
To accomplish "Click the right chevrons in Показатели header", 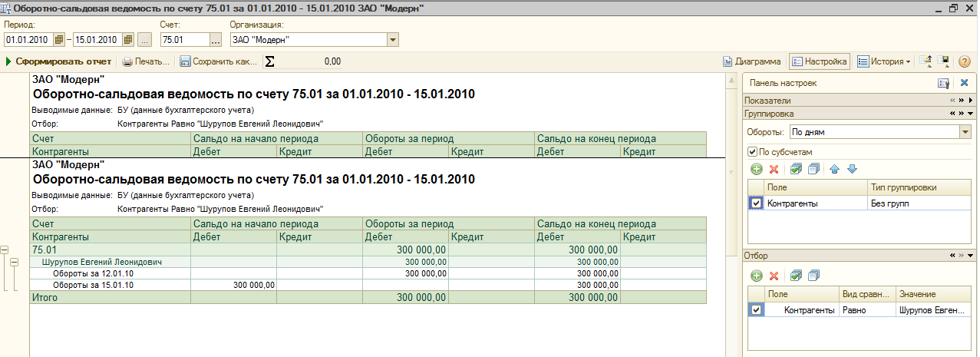I will pos(962,101).
